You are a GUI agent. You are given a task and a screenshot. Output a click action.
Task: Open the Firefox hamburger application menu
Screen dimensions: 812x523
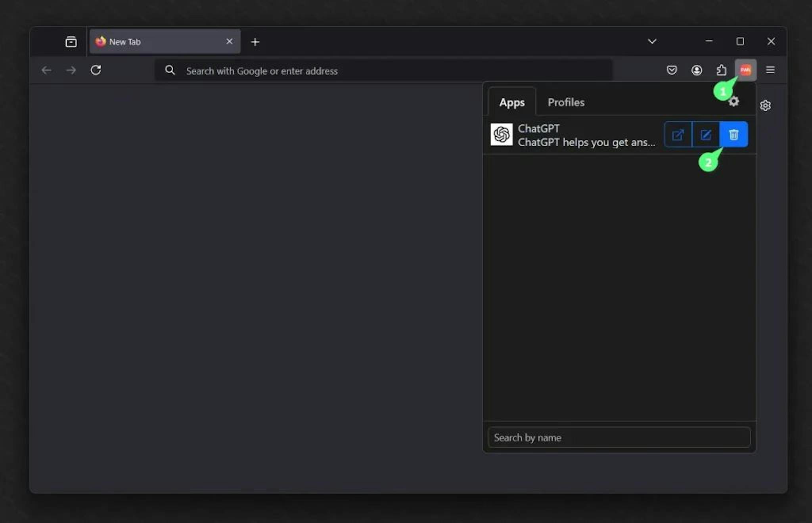[771, 70]
